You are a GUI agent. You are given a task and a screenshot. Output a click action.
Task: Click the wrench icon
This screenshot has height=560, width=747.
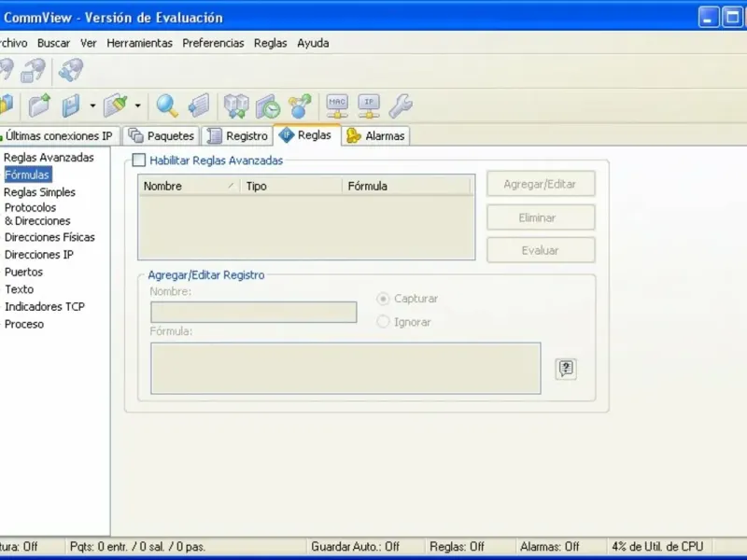pyautogui.click(x=401, y=105)
